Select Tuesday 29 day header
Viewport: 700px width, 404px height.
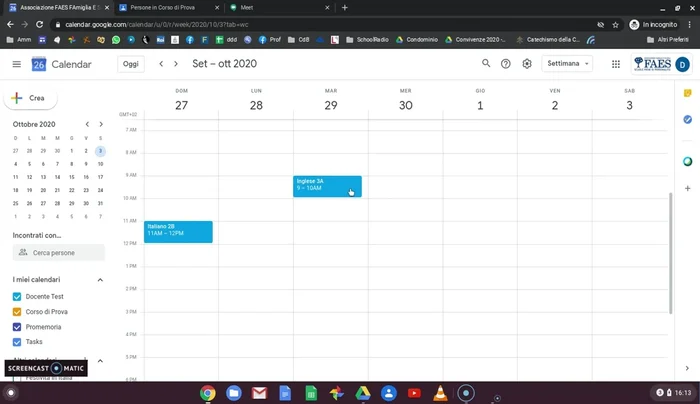[x=331, y=105]
